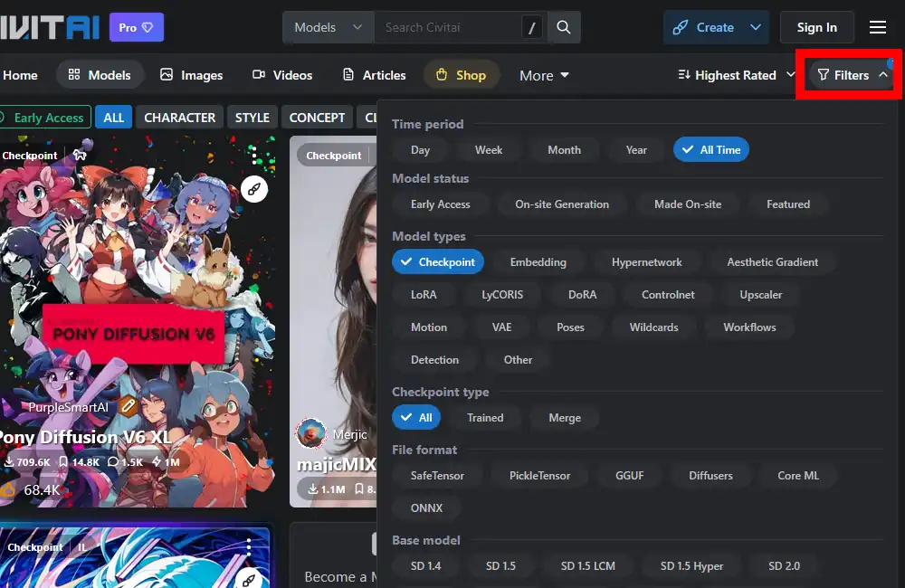Image resolution: width=905 pixels, height=588 pixels.
Task: Set time period to Month
Action: [x=564, y=150]
